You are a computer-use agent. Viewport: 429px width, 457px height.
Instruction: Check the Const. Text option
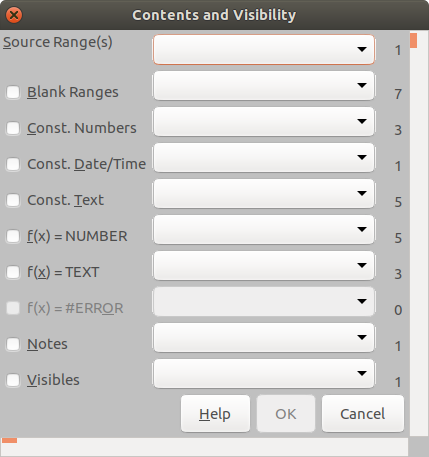coord(13,200)
